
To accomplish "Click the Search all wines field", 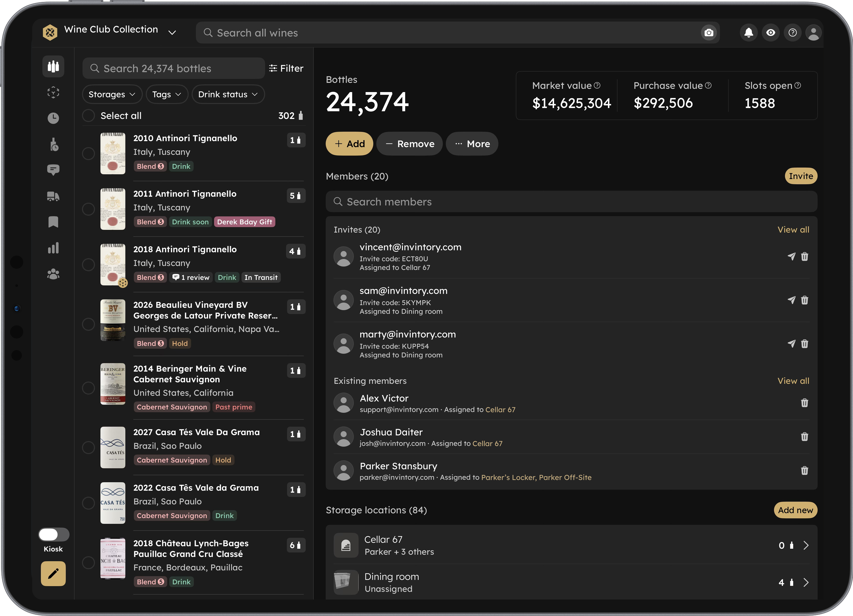I will click(458, 33).
